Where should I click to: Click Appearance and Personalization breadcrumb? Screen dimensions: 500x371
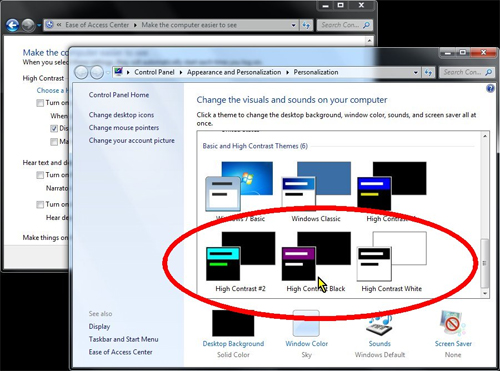pyautogui.click(x=234, y=72)
